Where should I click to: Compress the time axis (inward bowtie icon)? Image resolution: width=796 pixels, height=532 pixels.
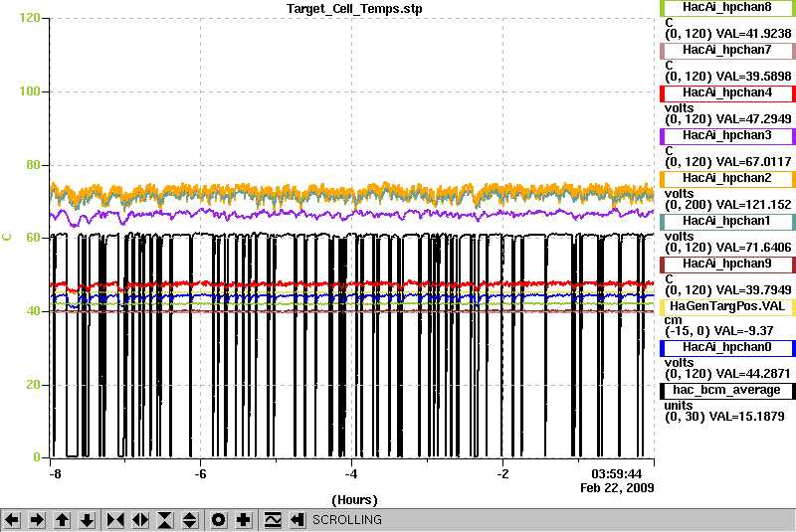point(115,520)
